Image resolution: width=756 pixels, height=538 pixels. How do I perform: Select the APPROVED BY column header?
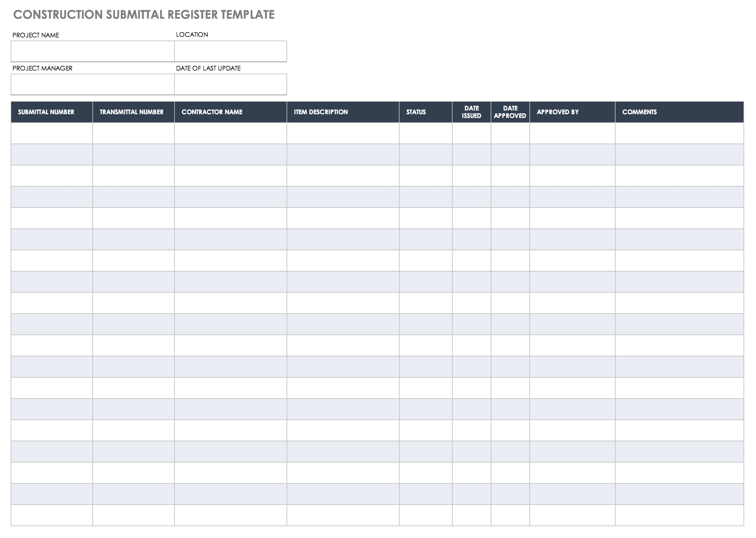pyautogui.click(x=572, y=112)
